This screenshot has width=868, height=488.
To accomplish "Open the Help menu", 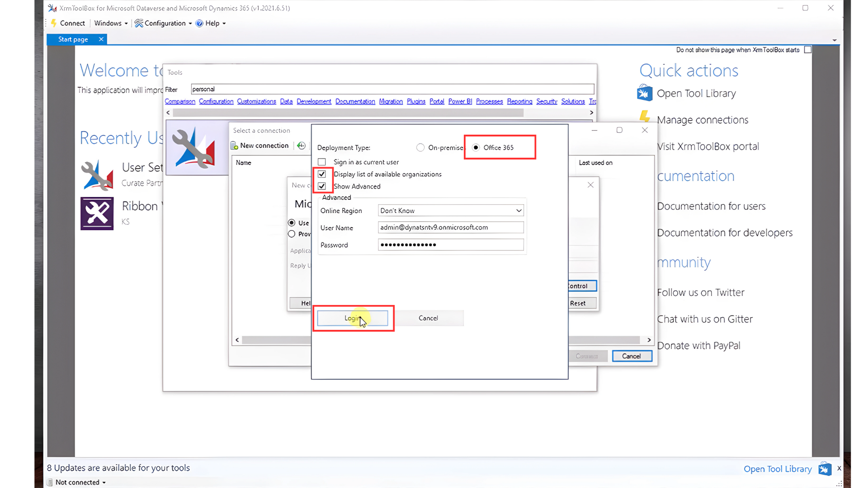I will (215, 23).
